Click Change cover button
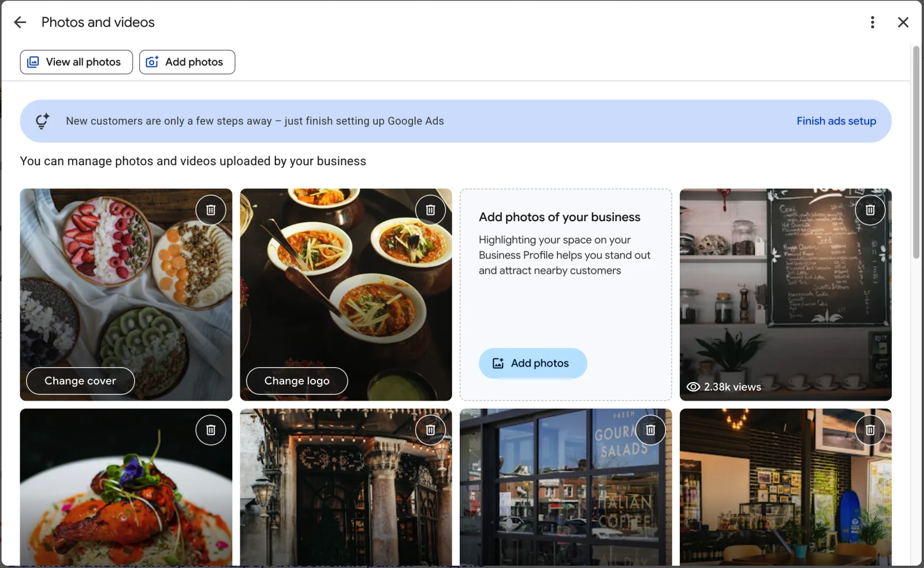The width and height of the screenshot is (924, 568). pos(80,381)
